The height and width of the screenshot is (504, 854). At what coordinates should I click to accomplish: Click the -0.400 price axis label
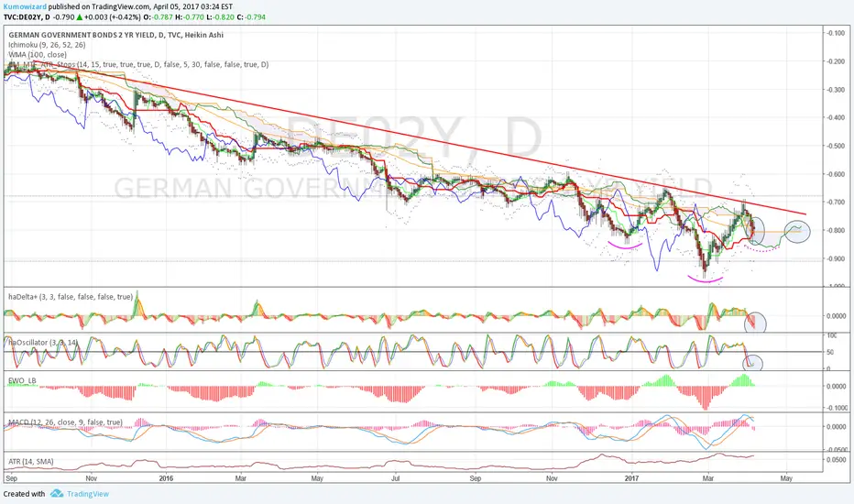[836, 117]
